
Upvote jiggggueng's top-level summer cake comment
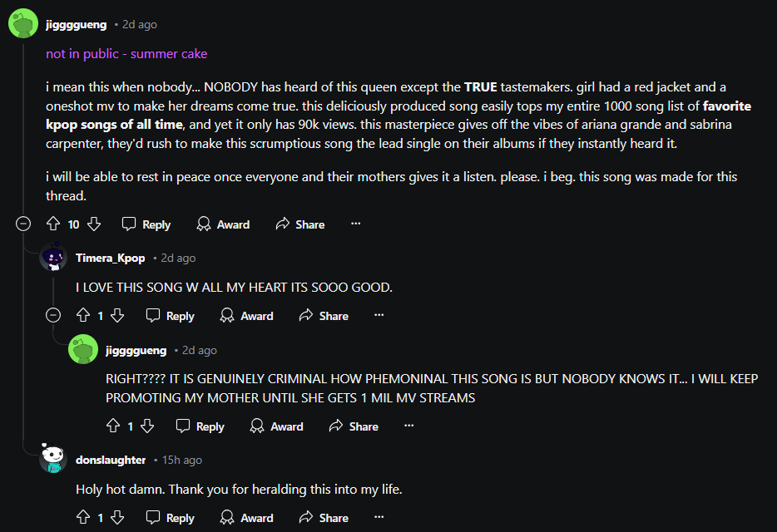point(53,224)
